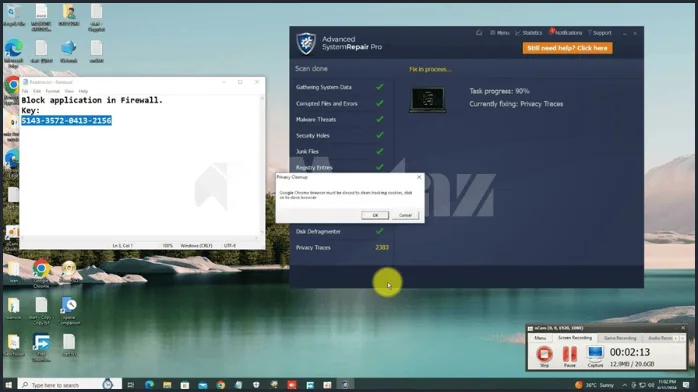Click the volume icon in system tray
Screen dimensions: 698x392
point(651,385)
